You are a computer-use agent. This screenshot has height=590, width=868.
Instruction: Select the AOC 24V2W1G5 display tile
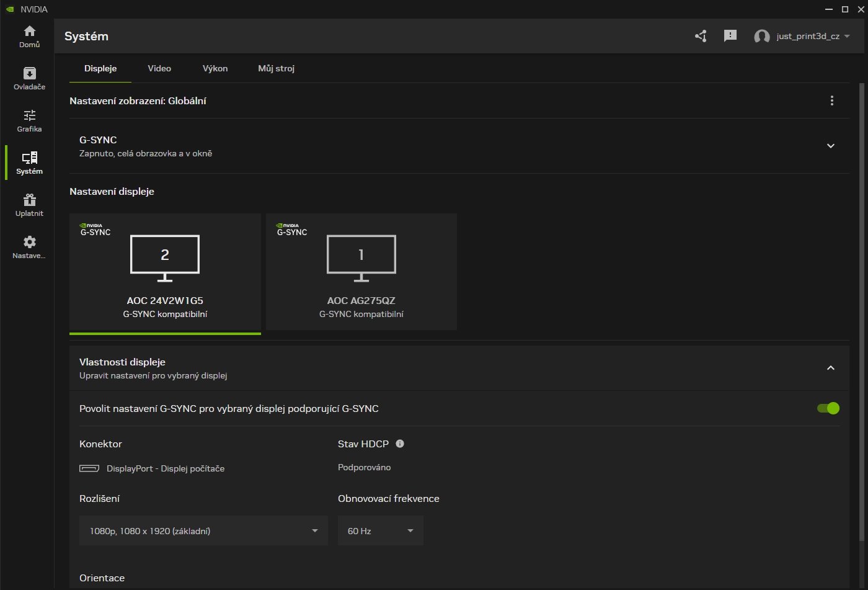click(165, 272)
